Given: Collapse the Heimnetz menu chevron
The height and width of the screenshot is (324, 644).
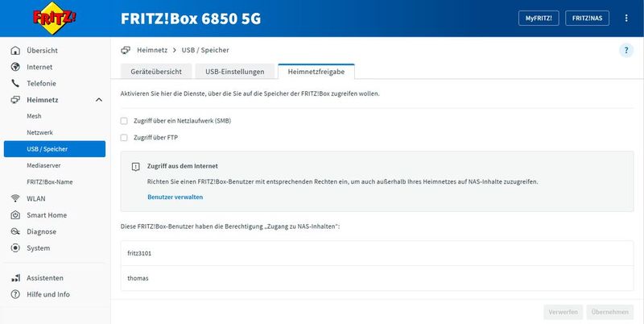Looking at the screenshot, I should tap(99, 100).
